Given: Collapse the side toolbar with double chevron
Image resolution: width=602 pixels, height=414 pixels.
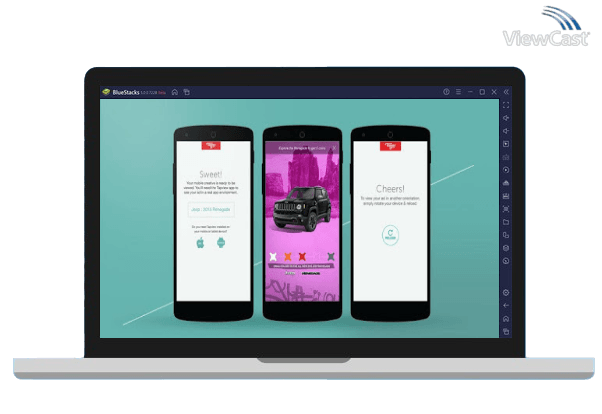Looking at the screenshot, I should coord(506,92).
